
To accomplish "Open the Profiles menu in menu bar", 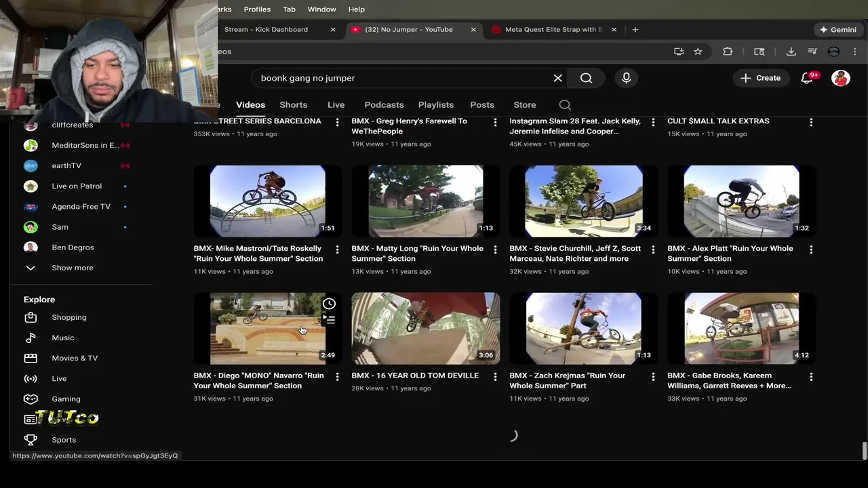I will click(x=257, y=9).
